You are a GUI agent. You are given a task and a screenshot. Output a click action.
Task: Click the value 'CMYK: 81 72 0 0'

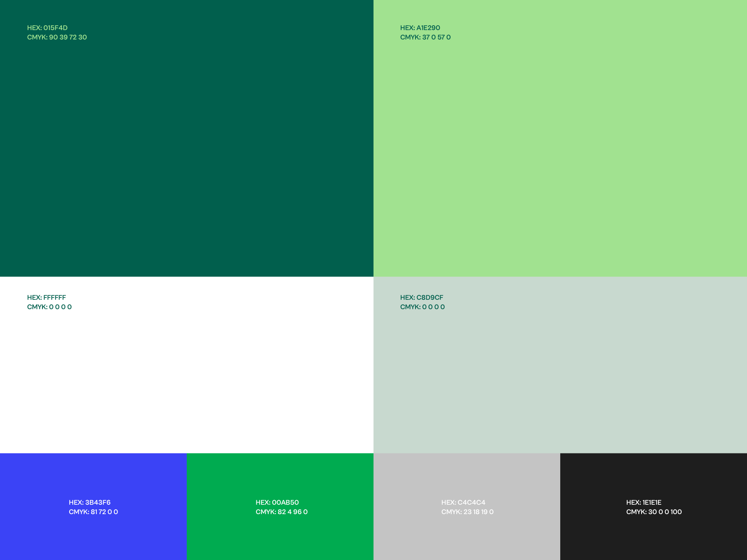click(93, 512)
